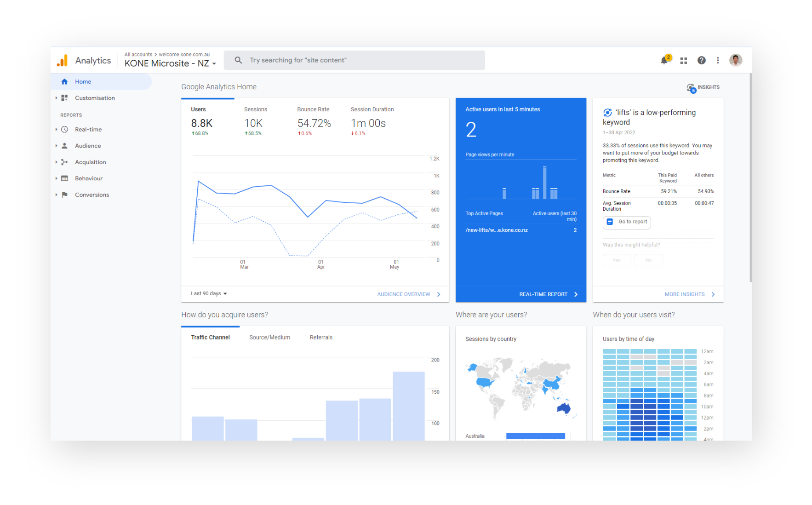Switch to the Referrals tab
The image size is (812, 505).
(x=321, y=338)
